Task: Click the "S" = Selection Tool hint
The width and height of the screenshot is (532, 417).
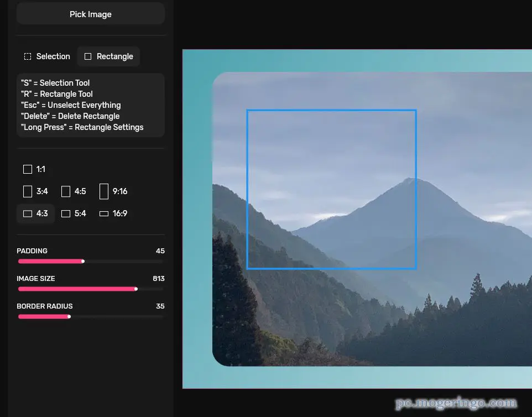Action: [55, 83]
